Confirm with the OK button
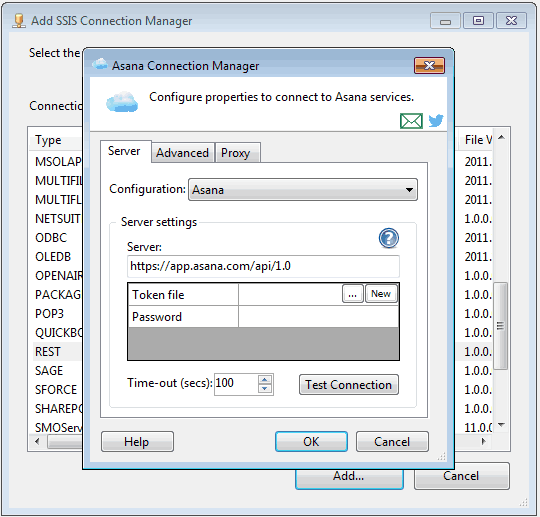 (311, 442)
